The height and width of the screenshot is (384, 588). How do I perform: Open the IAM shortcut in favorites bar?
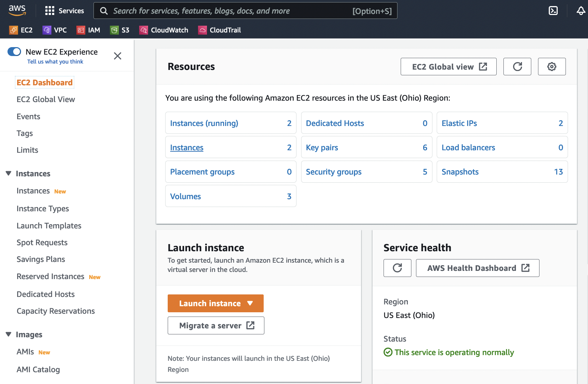coord(88,30)
